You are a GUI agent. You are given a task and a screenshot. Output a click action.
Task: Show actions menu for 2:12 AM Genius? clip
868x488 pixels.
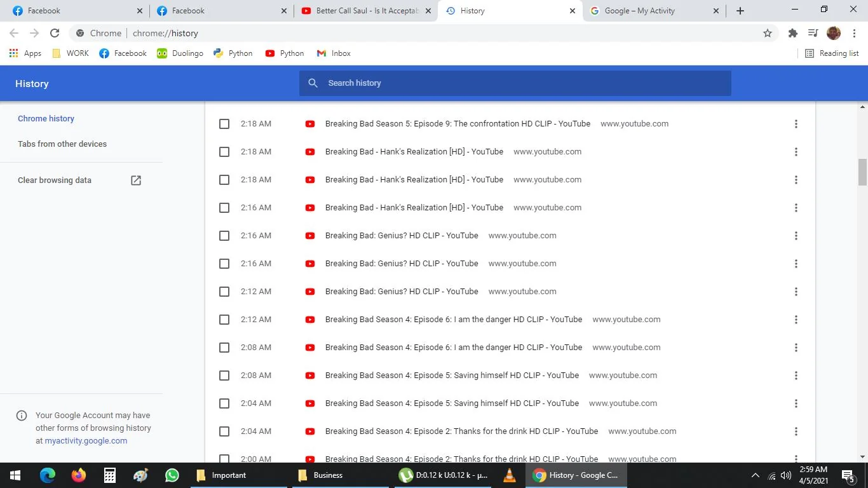796,292
